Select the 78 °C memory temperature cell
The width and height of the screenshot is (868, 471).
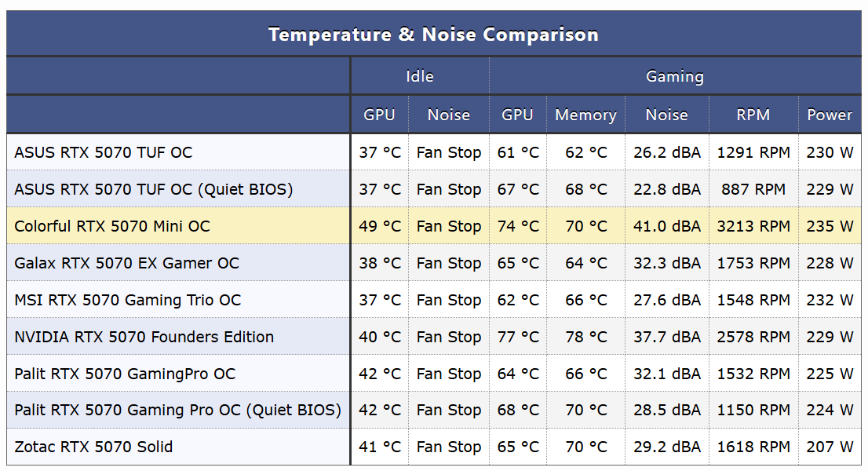[x=585, y=337]
